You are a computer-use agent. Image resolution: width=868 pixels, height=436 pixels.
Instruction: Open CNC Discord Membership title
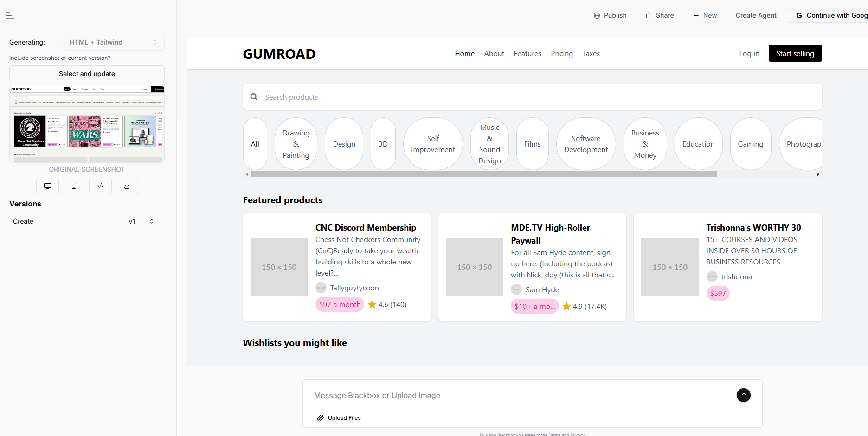[366, 228]
